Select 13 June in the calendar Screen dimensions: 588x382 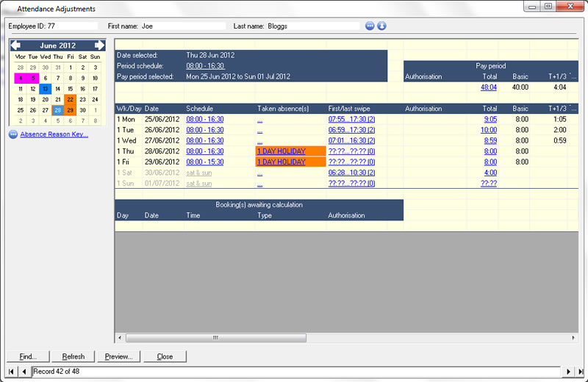pos(45,89)
